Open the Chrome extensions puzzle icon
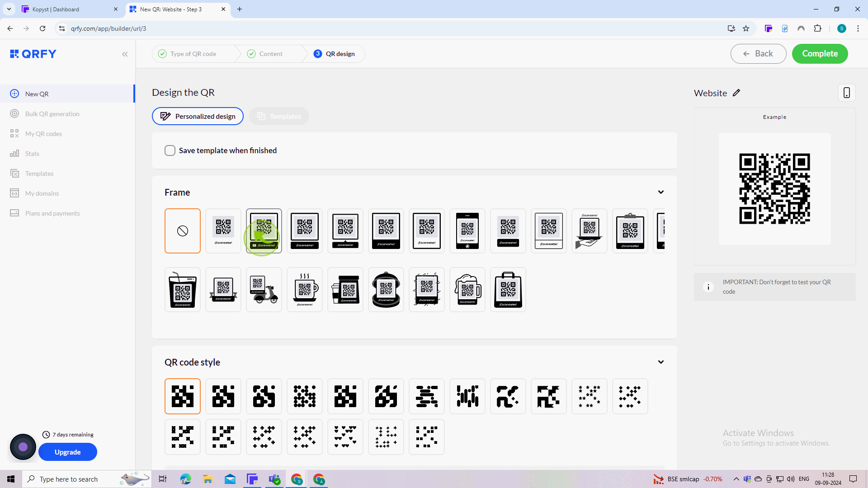This screenshot has width=868, height=488. click(817, 28)
